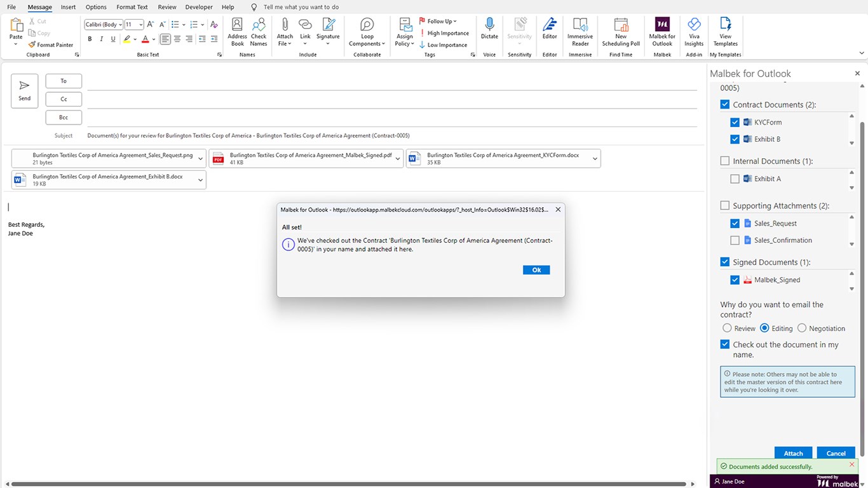868x488 pixels.
Task: Click the font color swatch
Action: (145, 39)
